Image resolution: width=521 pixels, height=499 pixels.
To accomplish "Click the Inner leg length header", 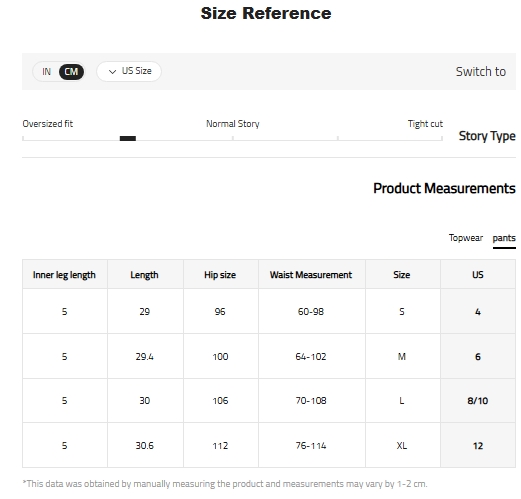I will (x=64, y=274).
